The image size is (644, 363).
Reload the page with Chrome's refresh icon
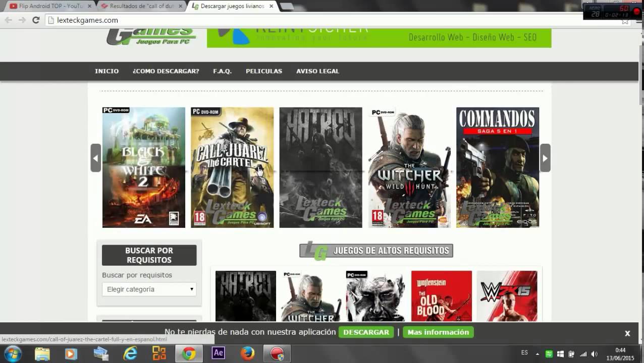click(x=35, y=20)
